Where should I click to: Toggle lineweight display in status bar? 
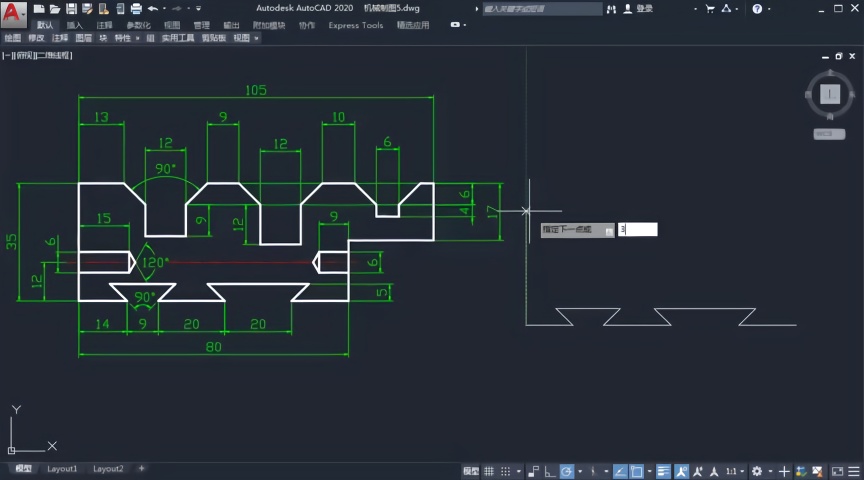point(663,471)
